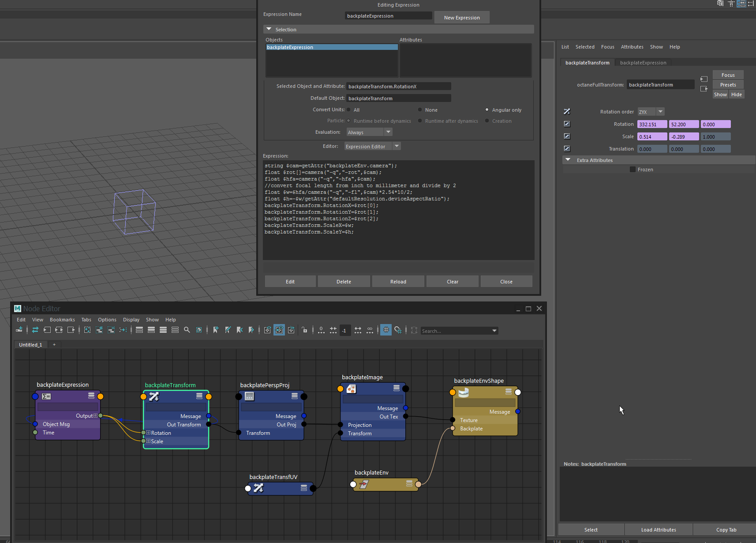Click the backplateTransform node icon
The image size is (756, 543).
pyautogui.click(x=154, y=396)
